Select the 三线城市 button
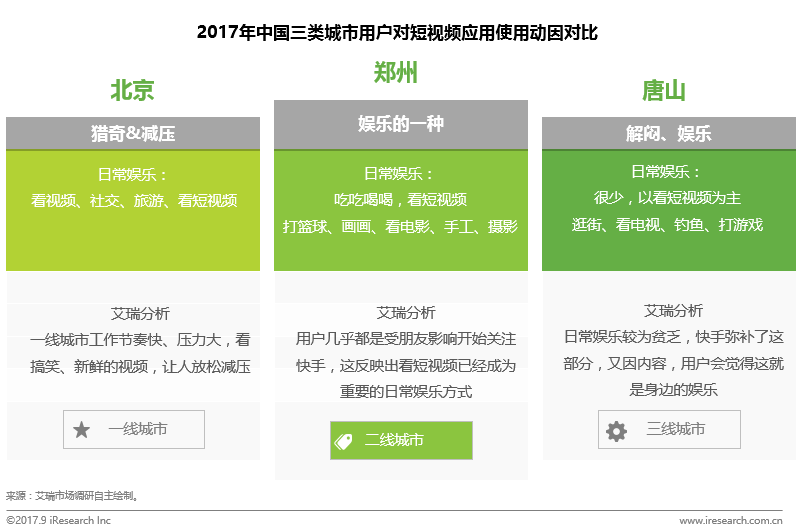Viewport: 800px width, 531px height. 669,429
